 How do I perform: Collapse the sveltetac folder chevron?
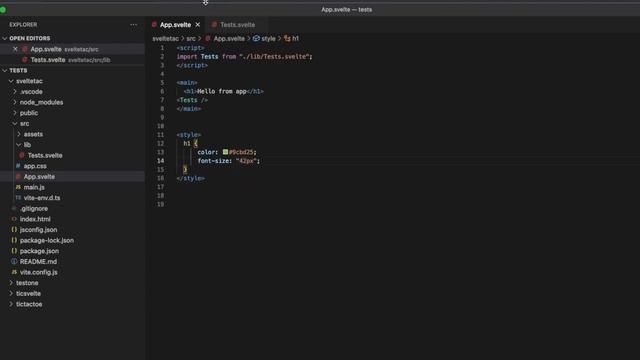[11, 81]
